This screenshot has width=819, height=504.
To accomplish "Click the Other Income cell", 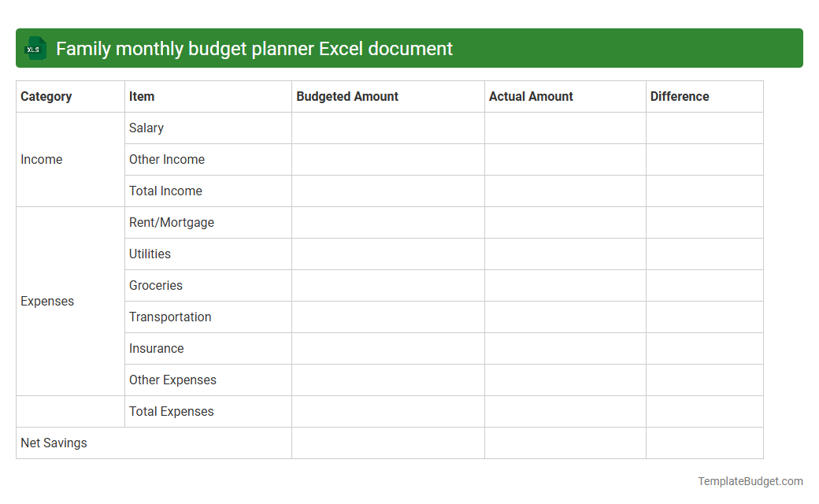I will pos(167,159).
